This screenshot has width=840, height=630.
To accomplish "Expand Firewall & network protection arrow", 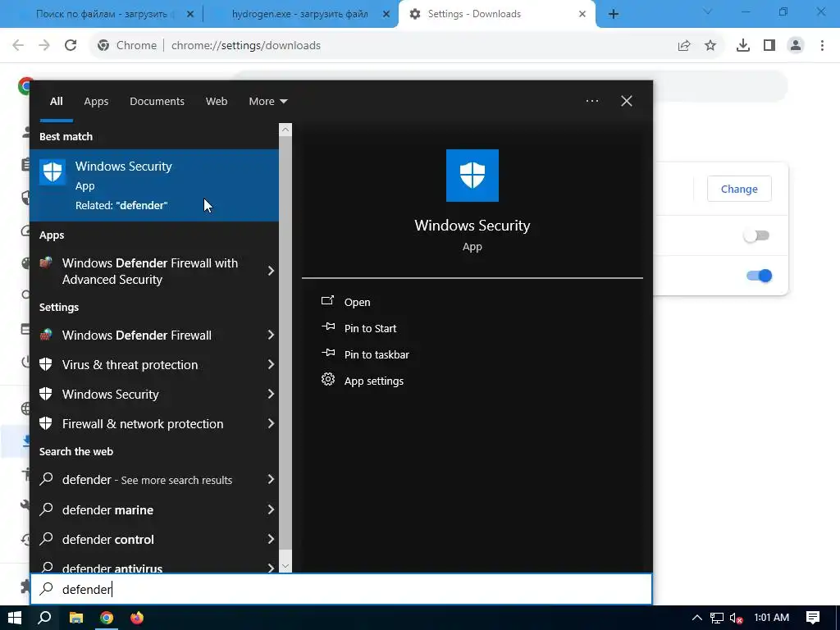I will [x=271, y=424].
